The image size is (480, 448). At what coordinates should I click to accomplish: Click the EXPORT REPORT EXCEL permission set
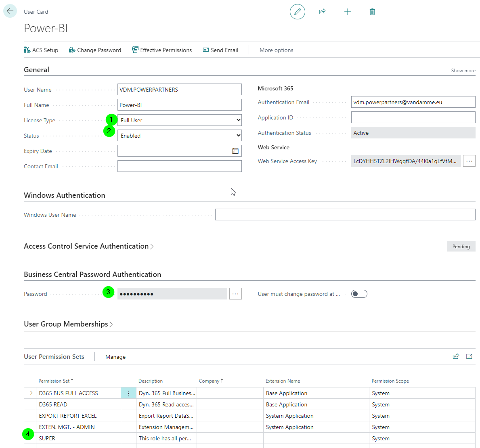pyautogui.click(x=78, y=416)
